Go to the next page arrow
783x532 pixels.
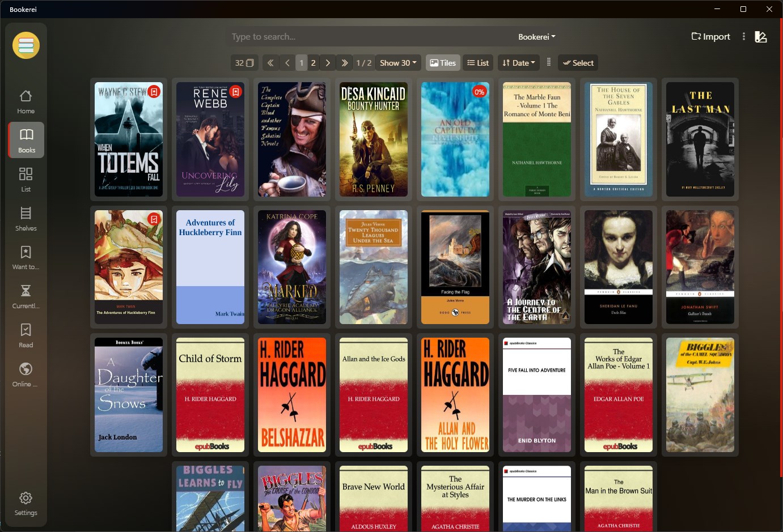pos(328,63)
